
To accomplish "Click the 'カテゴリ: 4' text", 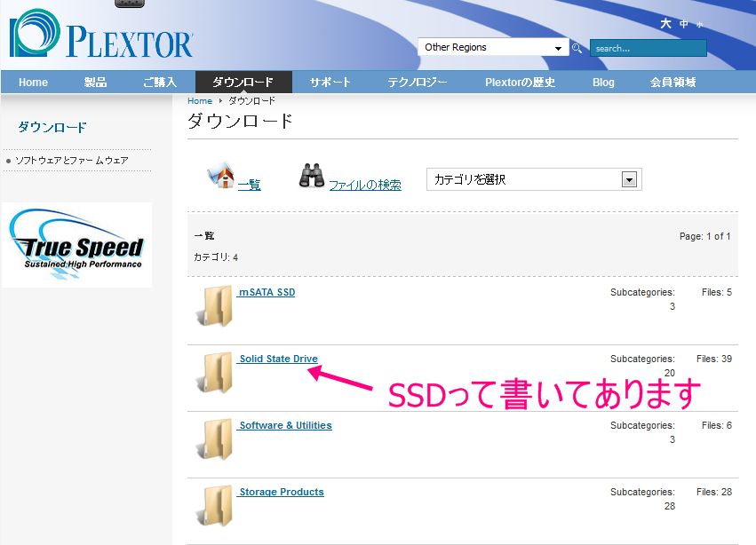I will tap(216, 257).
